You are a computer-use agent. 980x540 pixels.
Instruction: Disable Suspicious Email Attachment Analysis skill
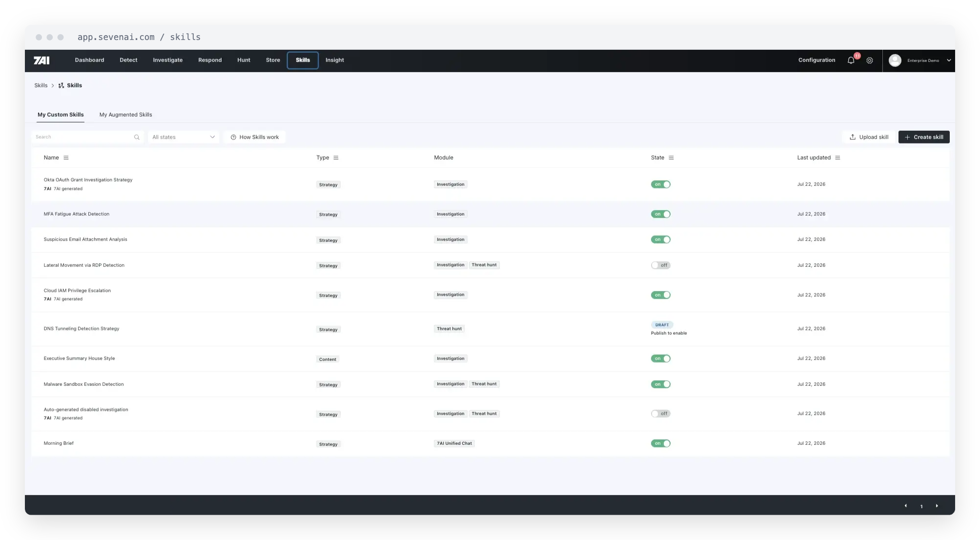pos(660,240)
